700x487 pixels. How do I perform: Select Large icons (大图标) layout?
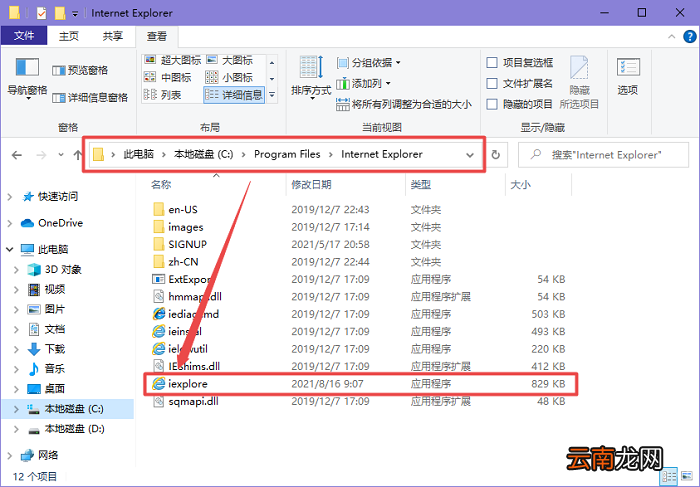(x=229, y=60)
